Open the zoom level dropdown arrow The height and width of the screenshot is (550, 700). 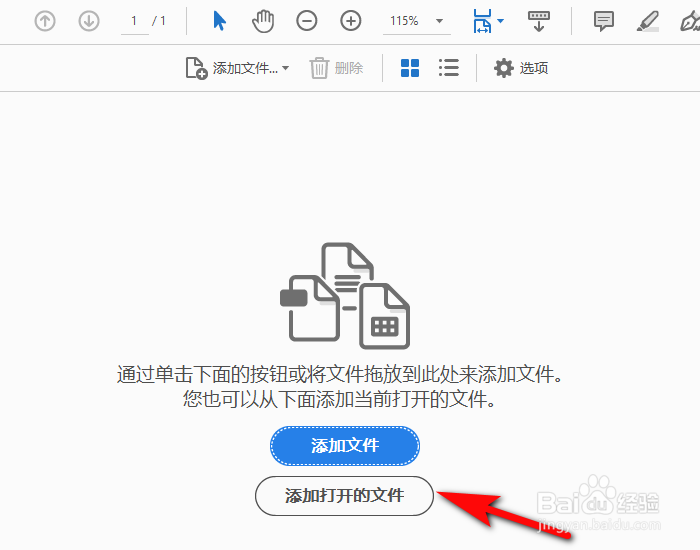[439, 21]
